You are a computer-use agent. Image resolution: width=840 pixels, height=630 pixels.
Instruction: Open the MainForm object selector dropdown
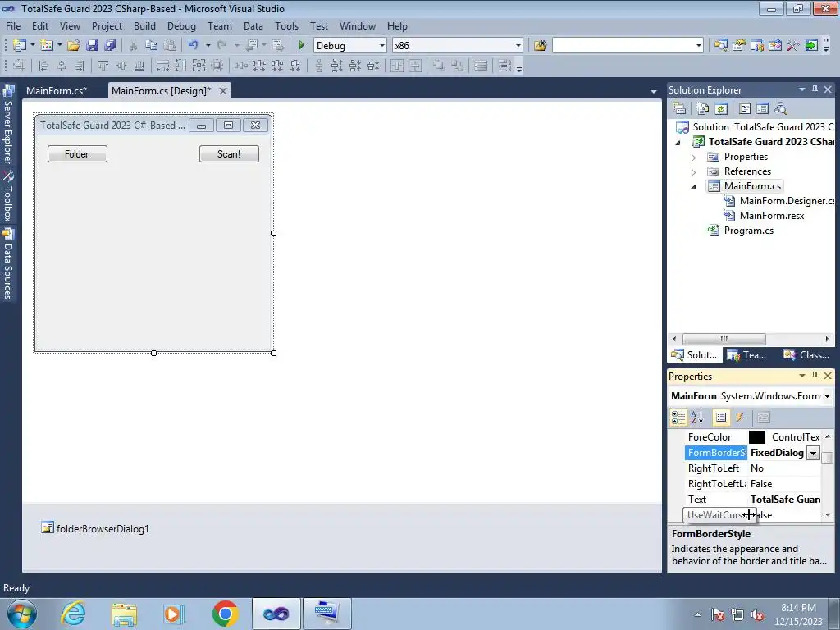point(827,396)
